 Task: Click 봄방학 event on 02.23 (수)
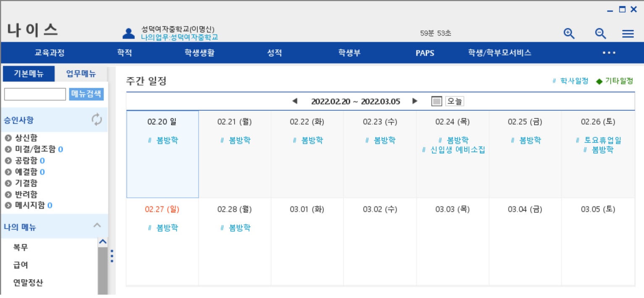[x=384, y=141]
